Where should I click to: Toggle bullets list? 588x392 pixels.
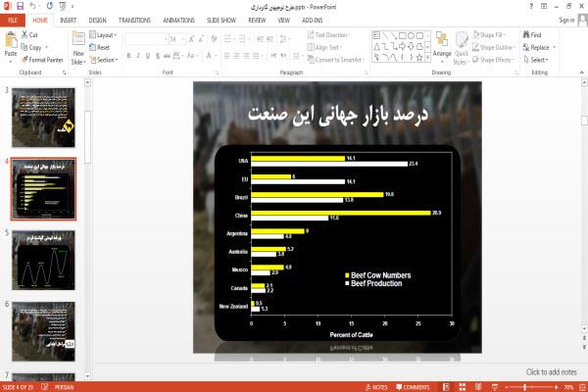(x=227, y=39)
